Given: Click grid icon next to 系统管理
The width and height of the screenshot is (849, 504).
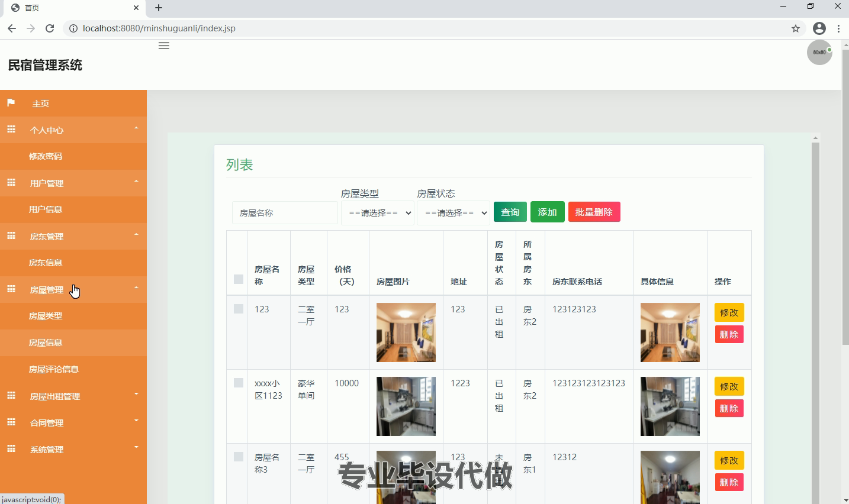Looking at the screenshot, I should coord(11,448).
